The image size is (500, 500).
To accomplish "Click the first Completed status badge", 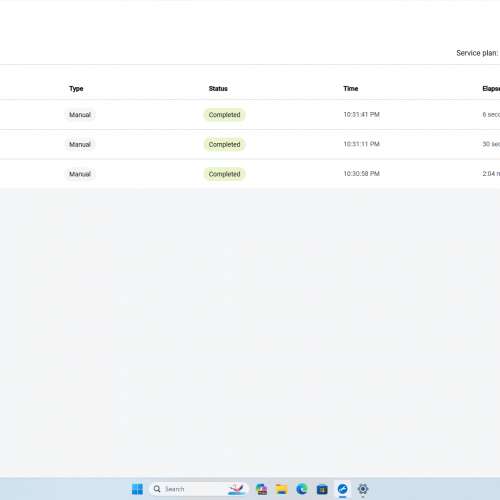I will [x=224, y=115].
